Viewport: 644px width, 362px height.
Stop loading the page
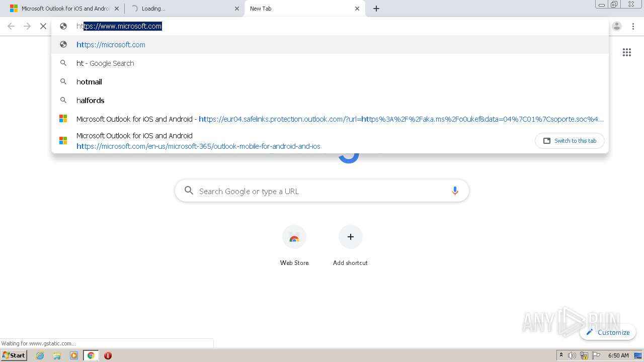point(43,26)
